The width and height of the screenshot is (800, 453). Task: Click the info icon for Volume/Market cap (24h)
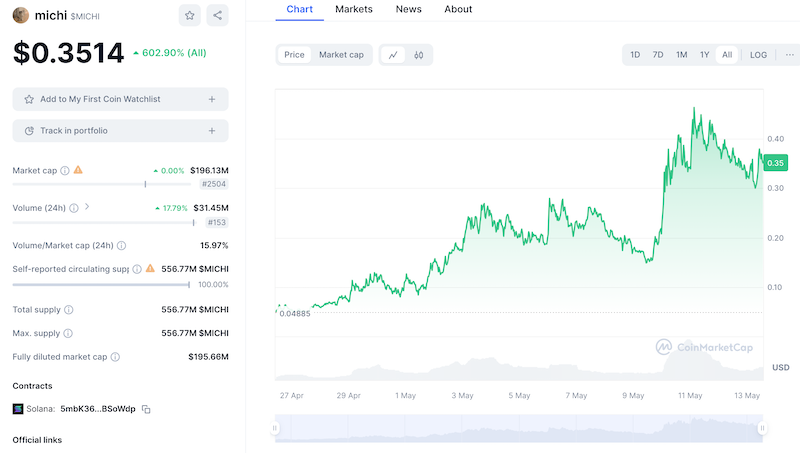point(121,246)
